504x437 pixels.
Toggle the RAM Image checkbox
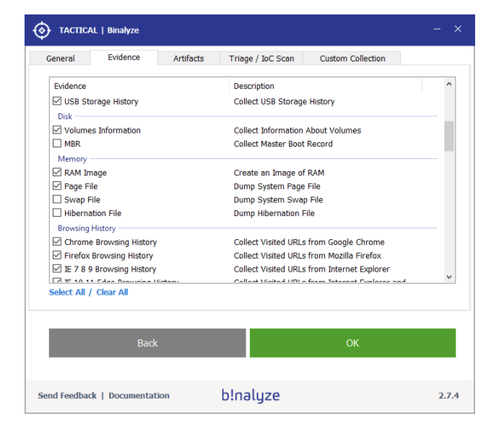tap(57, 173)
